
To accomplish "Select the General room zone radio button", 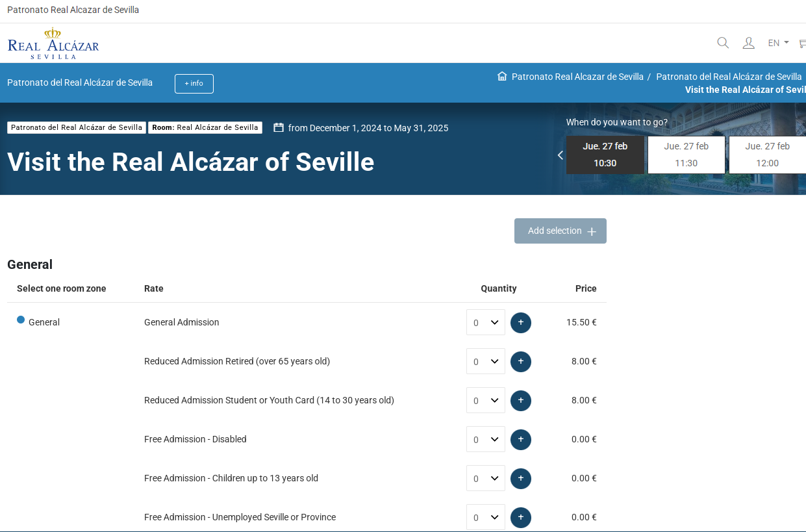I will [21, 320].
